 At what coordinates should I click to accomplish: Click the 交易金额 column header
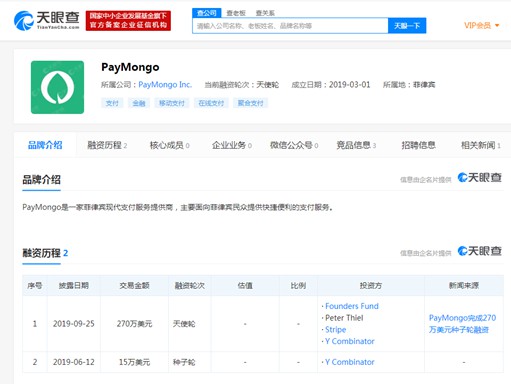coord(134,286)
